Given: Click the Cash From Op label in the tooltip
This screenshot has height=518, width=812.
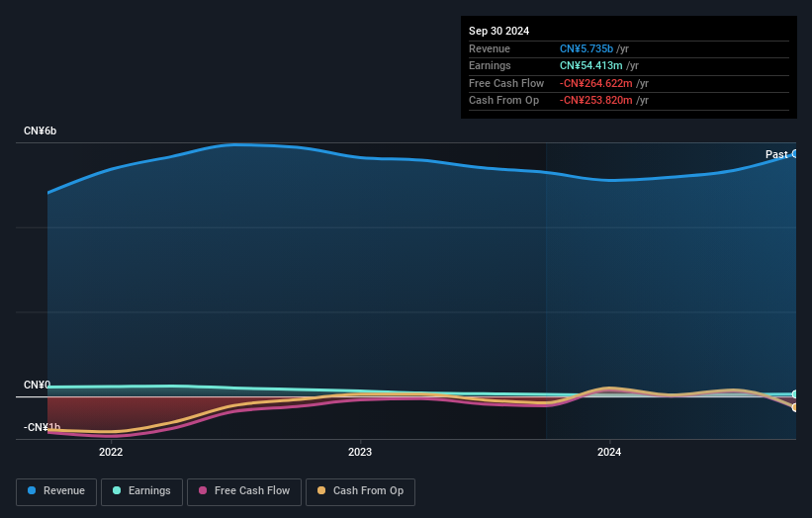Looking at the screenshot, I should coord(503,101).
